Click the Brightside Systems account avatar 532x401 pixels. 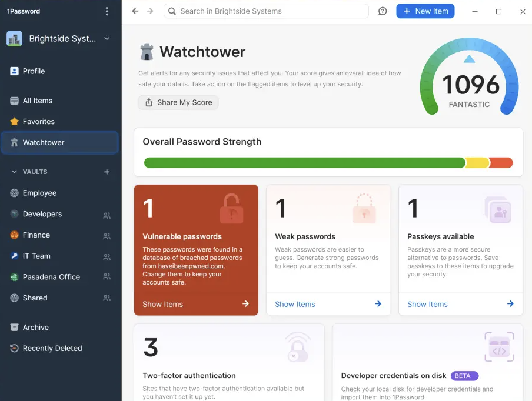pyautogui.click(x=14, y=39)
